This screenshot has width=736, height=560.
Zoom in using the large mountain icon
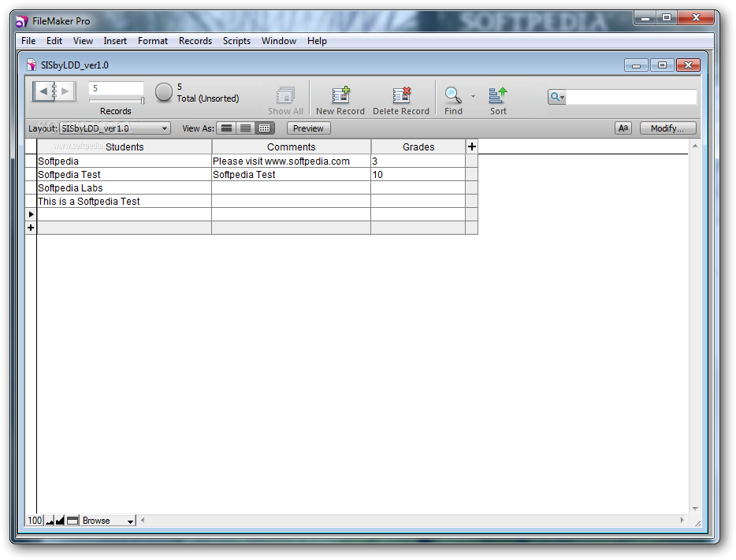(60, 521)
